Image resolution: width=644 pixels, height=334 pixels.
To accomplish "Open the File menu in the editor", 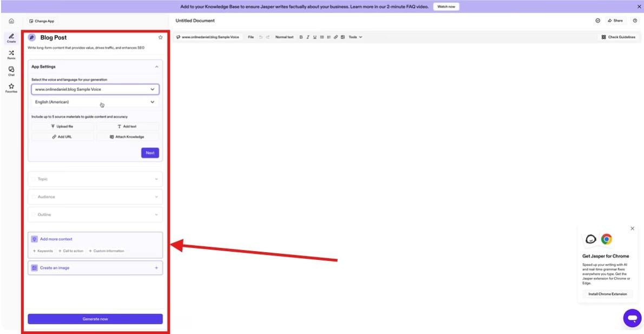I will 251,37.
